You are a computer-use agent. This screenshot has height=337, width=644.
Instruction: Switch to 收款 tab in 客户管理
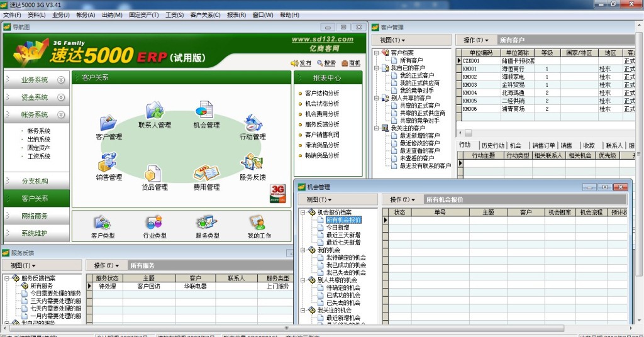(589, 145)
